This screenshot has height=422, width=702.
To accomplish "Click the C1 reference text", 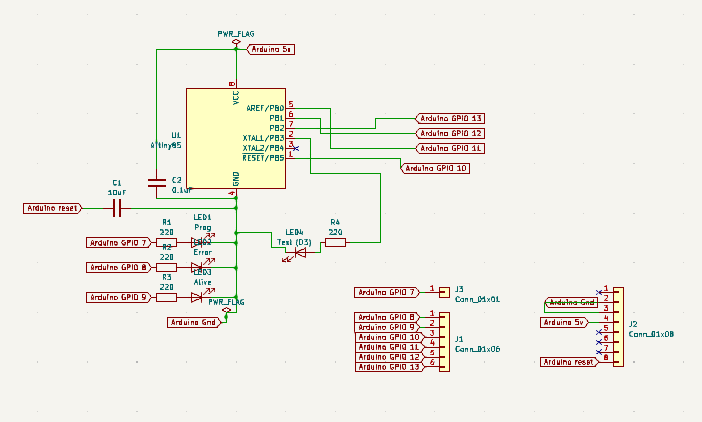I will (116, 183).
